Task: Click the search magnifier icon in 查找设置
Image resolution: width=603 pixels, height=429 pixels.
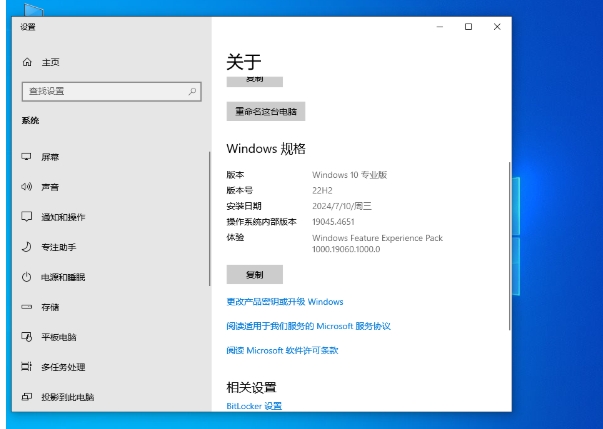Action: (191, 92)
